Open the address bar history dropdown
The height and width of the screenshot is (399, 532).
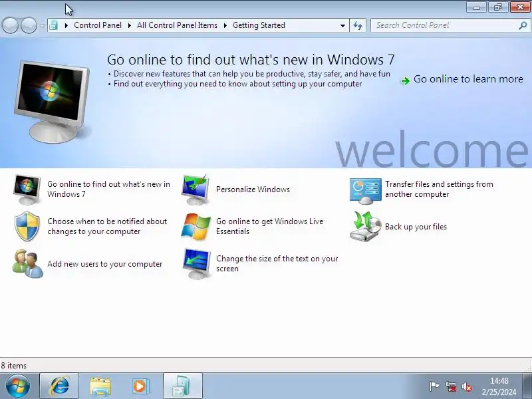pos(342,25)
